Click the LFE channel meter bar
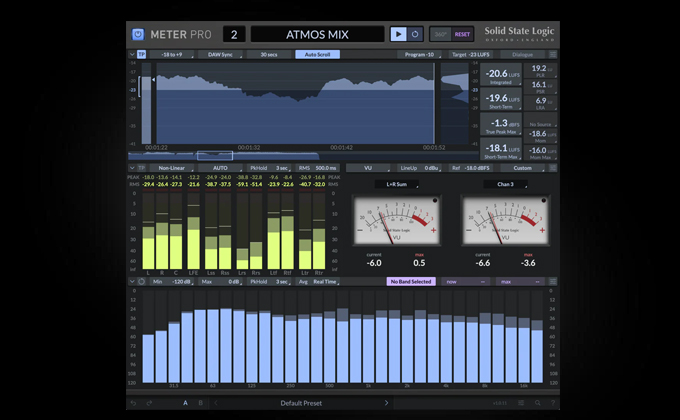The height and width of the screenshot is (420, 680). [x=193, y=231]
